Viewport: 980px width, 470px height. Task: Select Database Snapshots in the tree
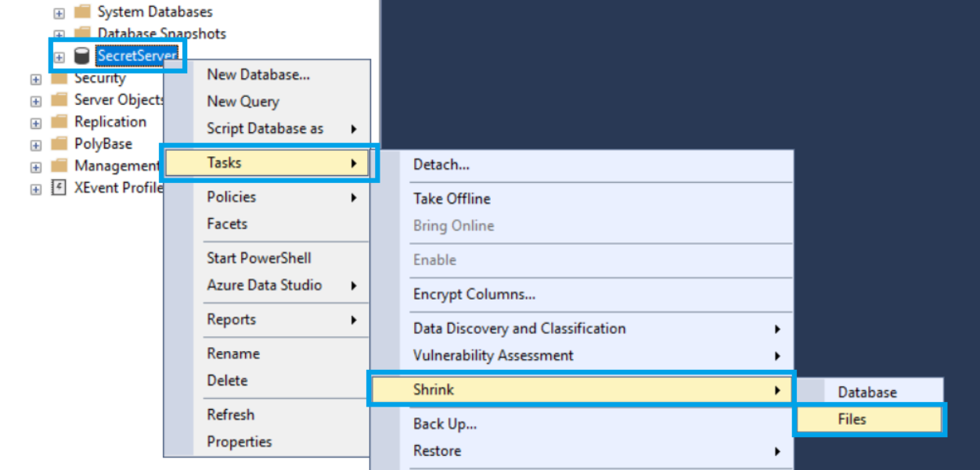[x=162, y=34]
